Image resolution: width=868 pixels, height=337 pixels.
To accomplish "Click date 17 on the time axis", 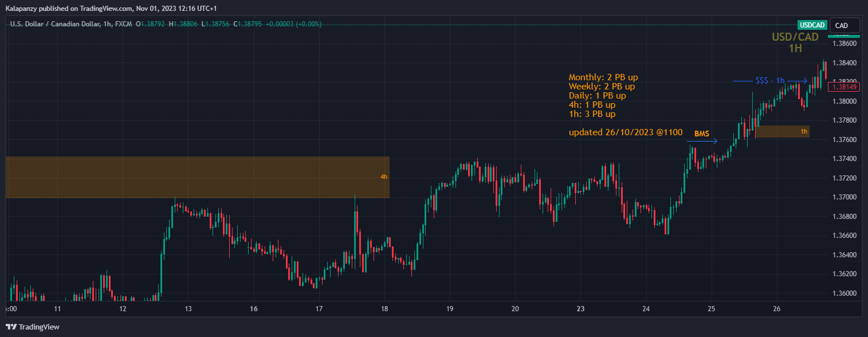I will point(319,309).
